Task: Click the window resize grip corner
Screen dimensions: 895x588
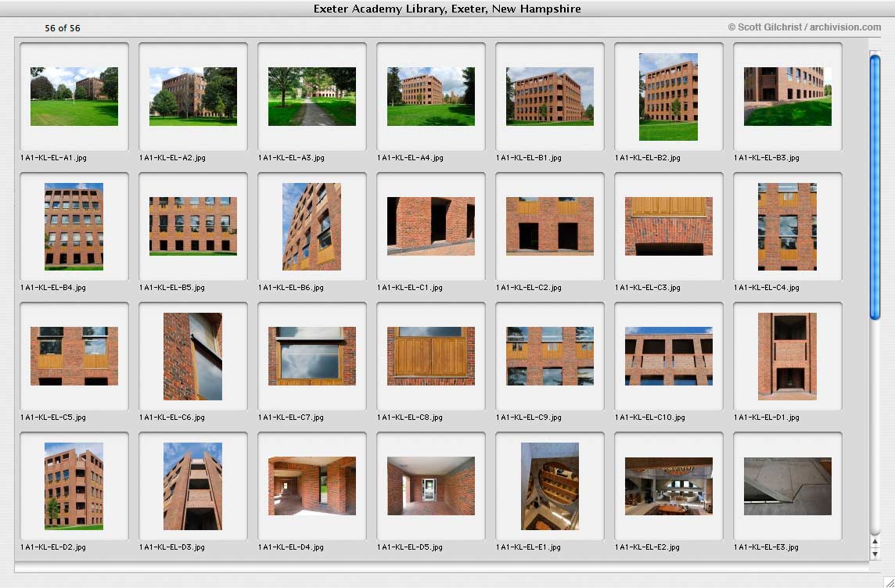Action: pyautogui.click(x=888, y=581)
